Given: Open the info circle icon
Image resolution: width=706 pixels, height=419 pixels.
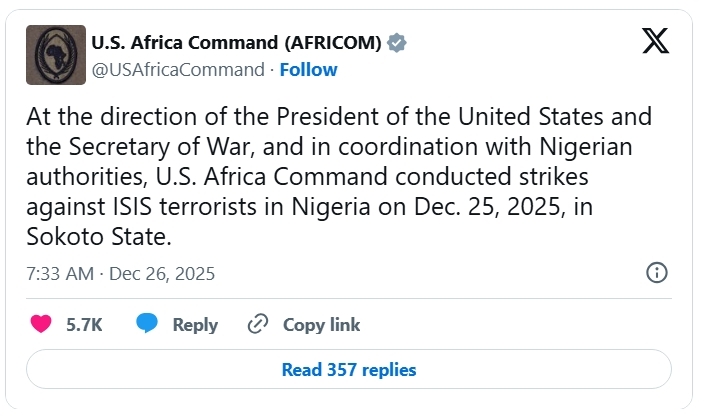Looking at the screenshot, I should pyautogui.click(x=657, y=273).
